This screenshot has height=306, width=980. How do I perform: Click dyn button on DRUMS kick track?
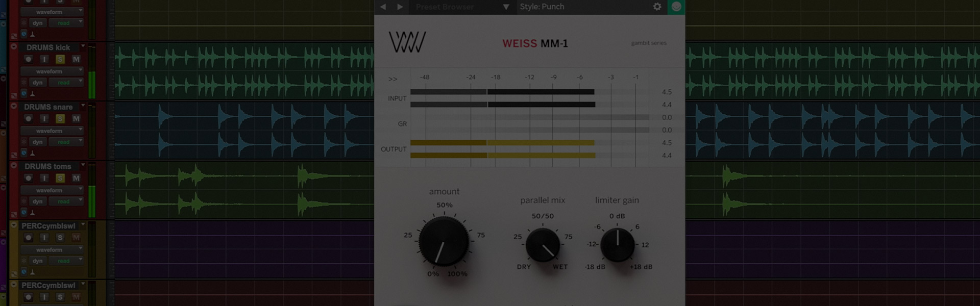click(38, 83)
